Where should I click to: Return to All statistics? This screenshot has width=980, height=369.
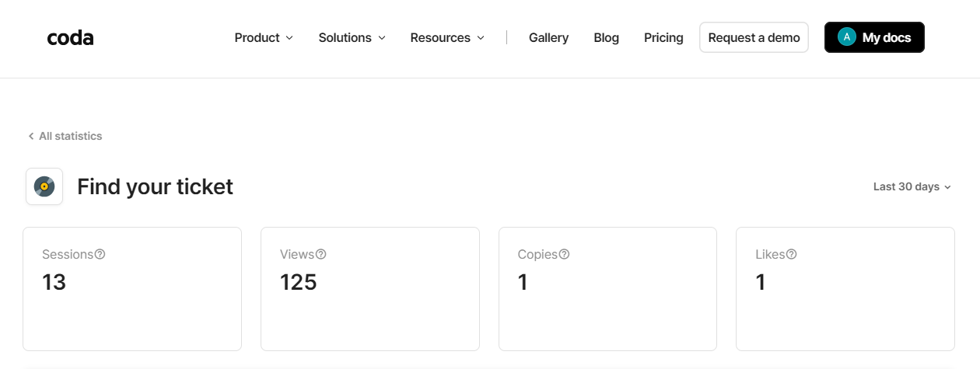pyautogui.click(x=70, y=136)
